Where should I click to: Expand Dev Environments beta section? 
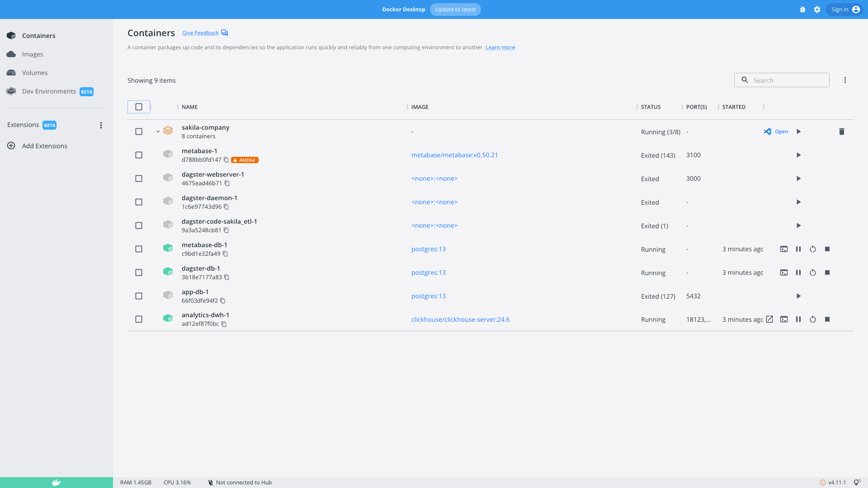point(53,90)
